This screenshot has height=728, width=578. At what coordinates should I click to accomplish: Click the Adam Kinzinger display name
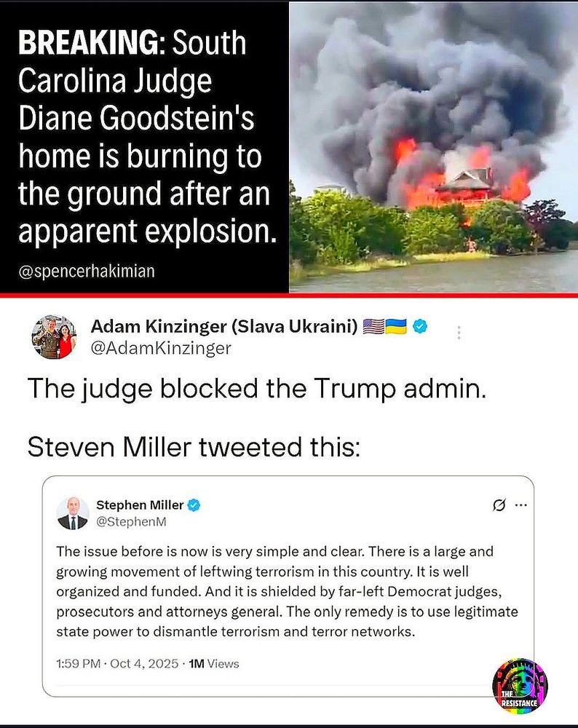[224, 327]
